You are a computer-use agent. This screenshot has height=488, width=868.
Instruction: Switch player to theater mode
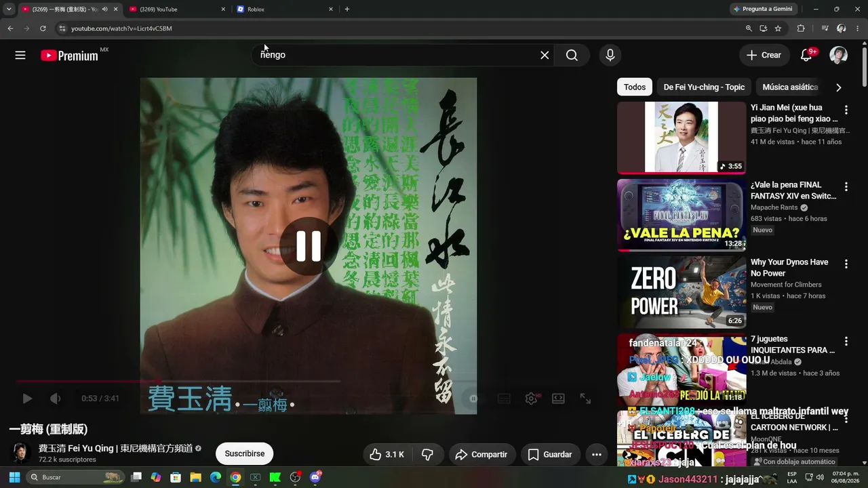[x=558, y=399]
